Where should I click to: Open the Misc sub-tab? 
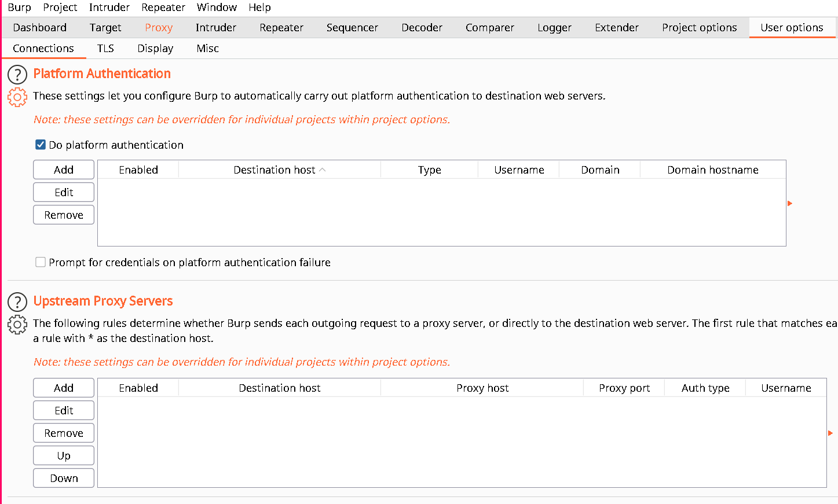point(208,48)
